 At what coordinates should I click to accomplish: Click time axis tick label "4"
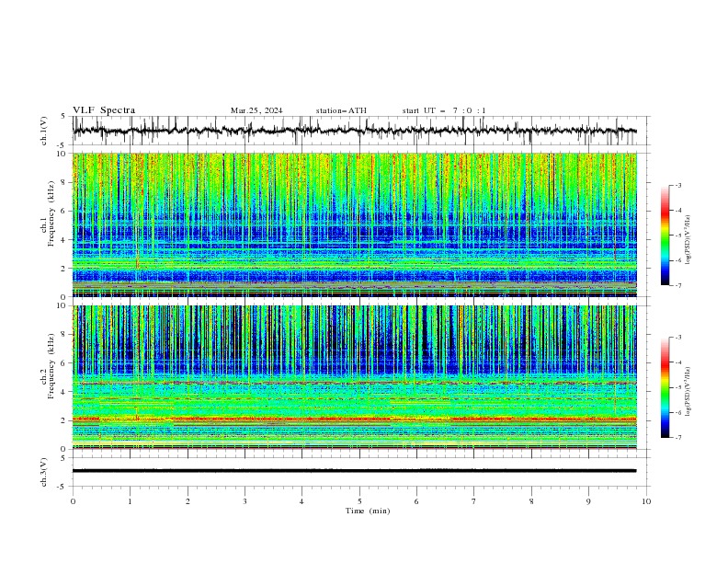coord(301,501)
